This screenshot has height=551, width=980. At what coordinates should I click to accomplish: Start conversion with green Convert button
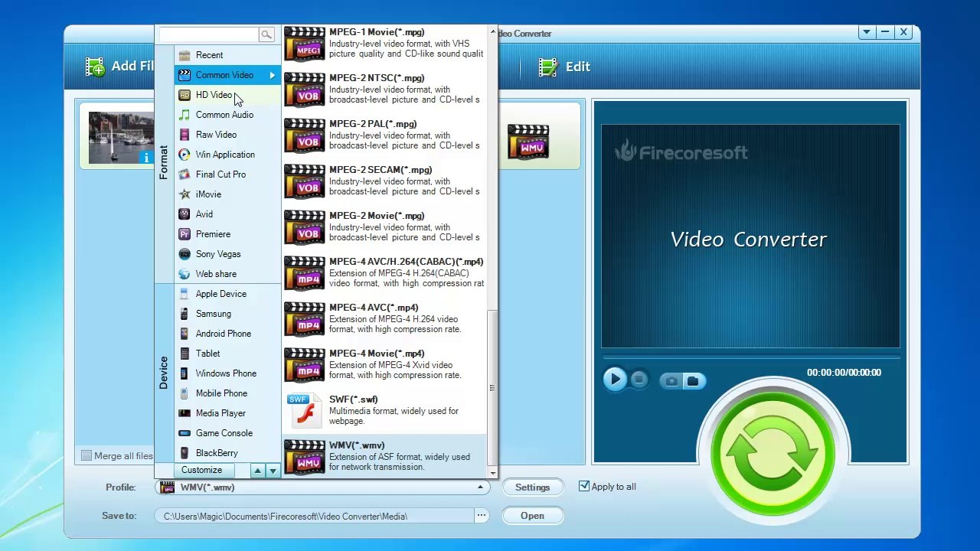tap(773, 453)
